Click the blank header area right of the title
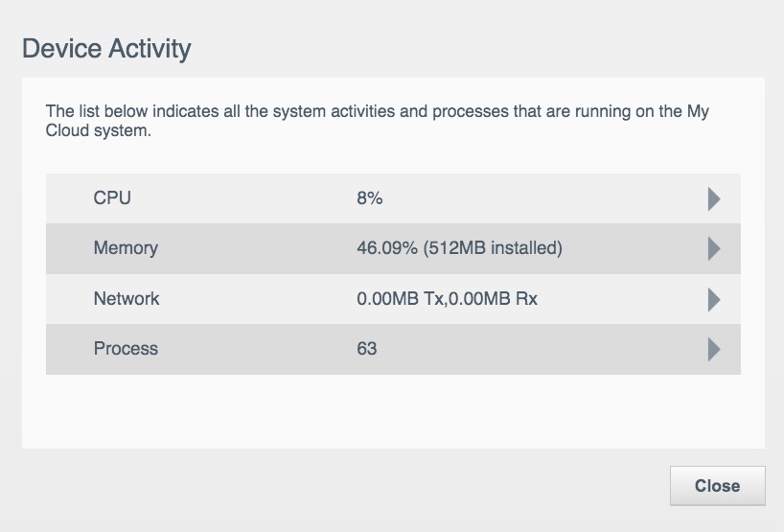 pos(479,48)
